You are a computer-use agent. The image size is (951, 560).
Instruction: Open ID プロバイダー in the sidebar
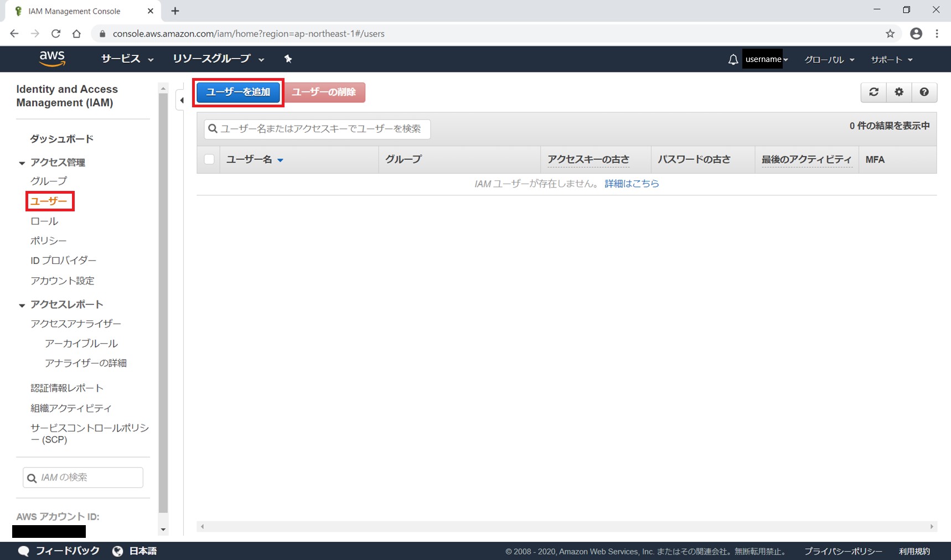[63, 261]
